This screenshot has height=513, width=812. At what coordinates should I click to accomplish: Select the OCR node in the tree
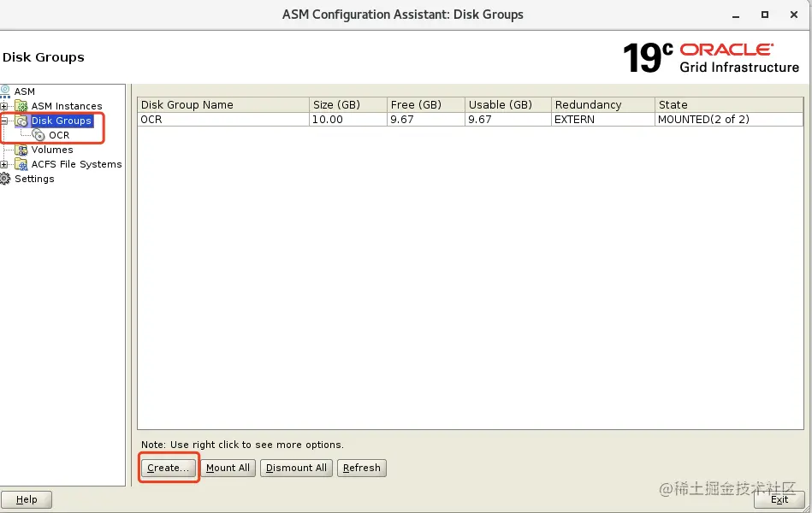[x=59, y=135]
